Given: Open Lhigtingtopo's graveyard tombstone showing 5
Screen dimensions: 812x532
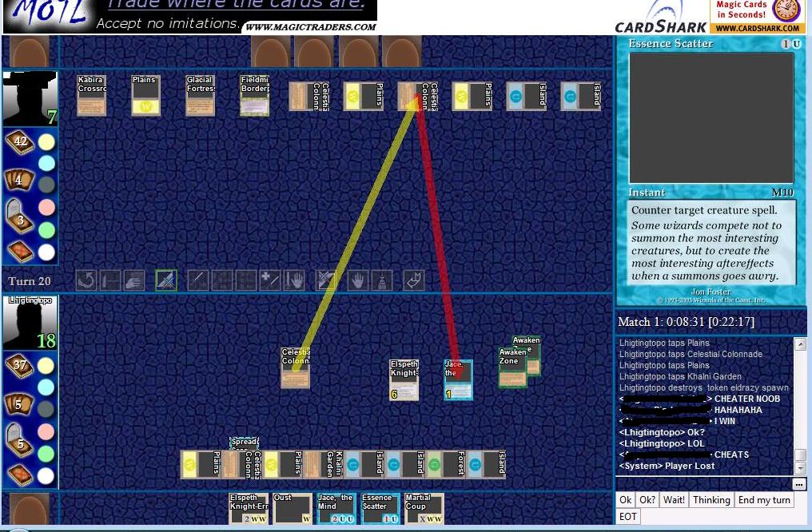Looking at the screenshot, I should [20, 440].
